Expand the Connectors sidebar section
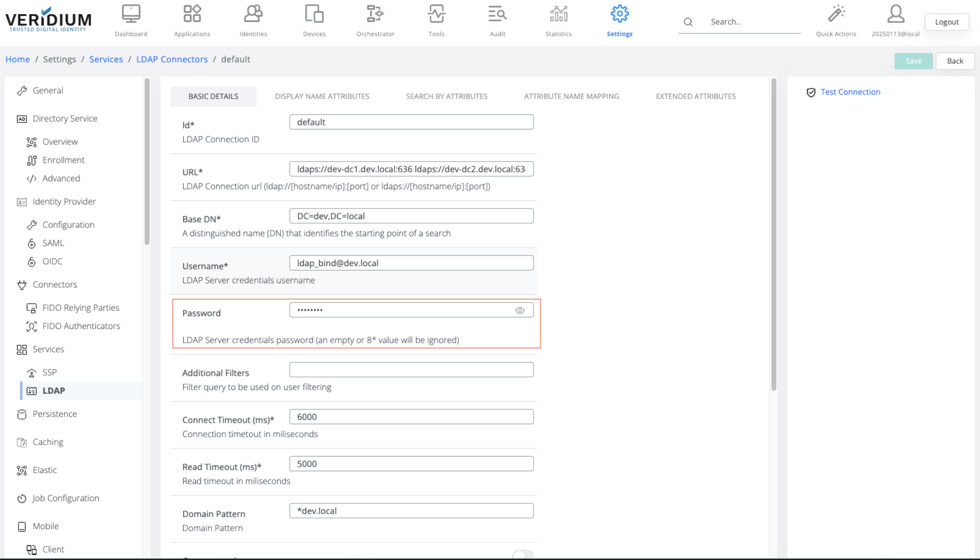 click(x=55, y=285)
